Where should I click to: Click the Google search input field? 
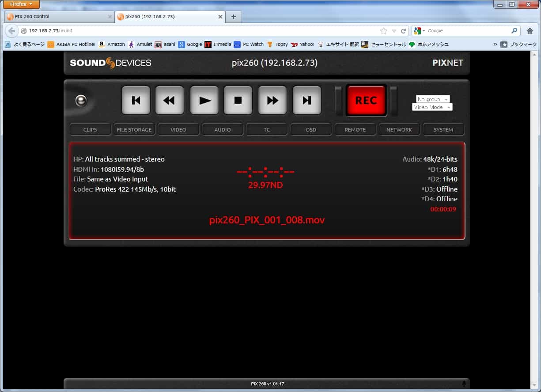pos(468,31)
